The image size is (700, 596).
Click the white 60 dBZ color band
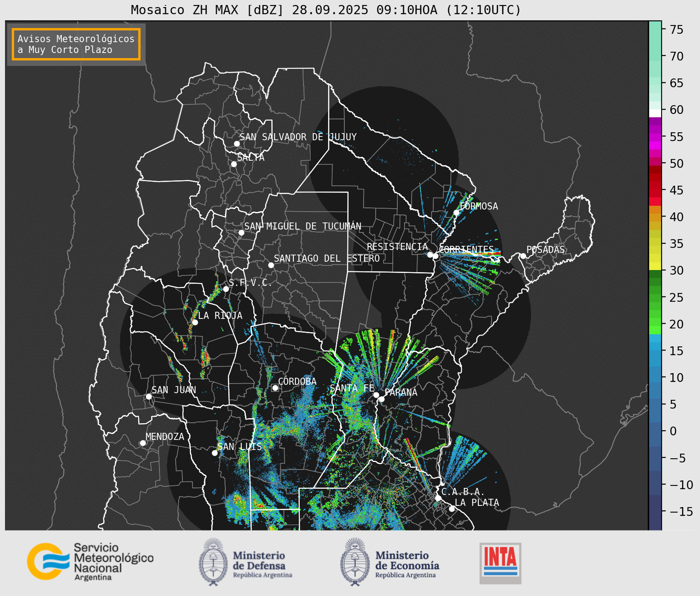[655, 113]
